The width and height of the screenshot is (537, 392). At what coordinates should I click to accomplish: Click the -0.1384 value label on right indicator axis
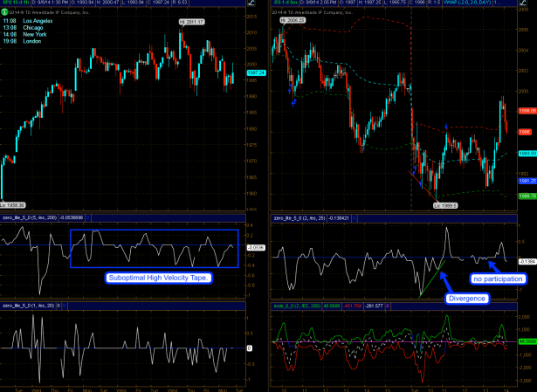(x=527, y=262)
